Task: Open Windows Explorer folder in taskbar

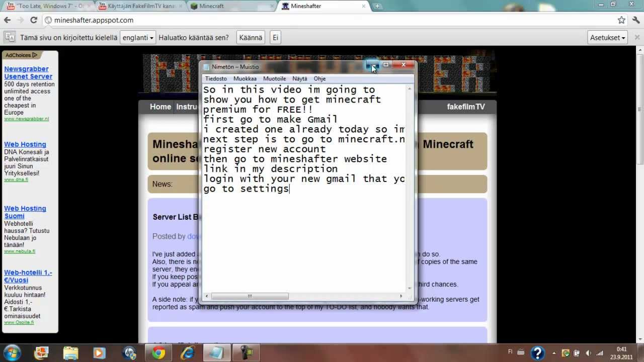Action: click(x=71, y=352)
